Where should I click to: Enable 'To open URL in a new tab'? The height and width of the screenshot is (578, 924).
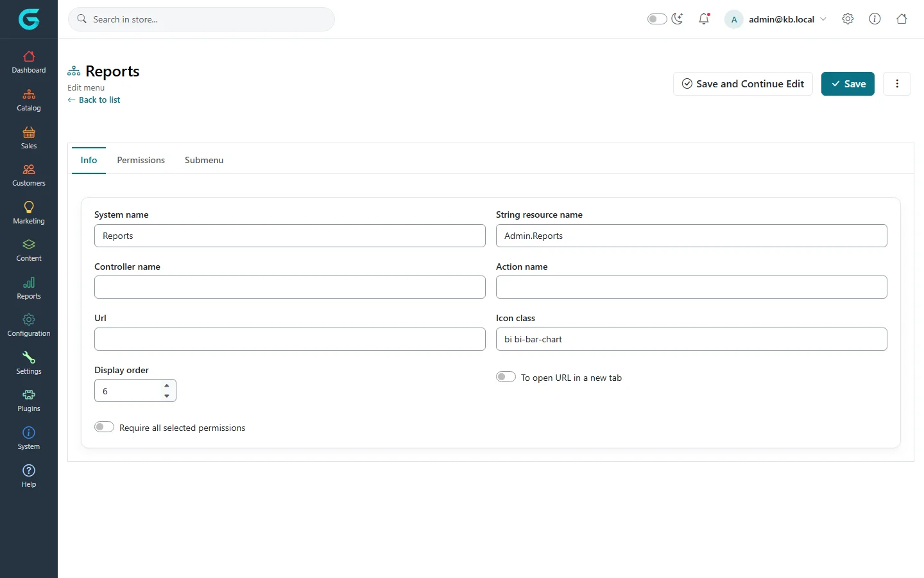pyautogui.click(x=506, y=377)
